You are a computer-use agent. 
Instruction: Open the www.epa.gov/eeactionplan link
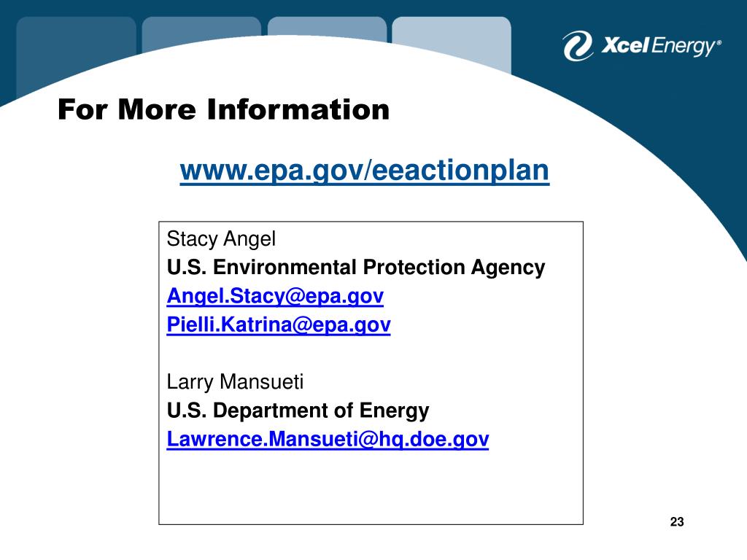tap(365, 171)
